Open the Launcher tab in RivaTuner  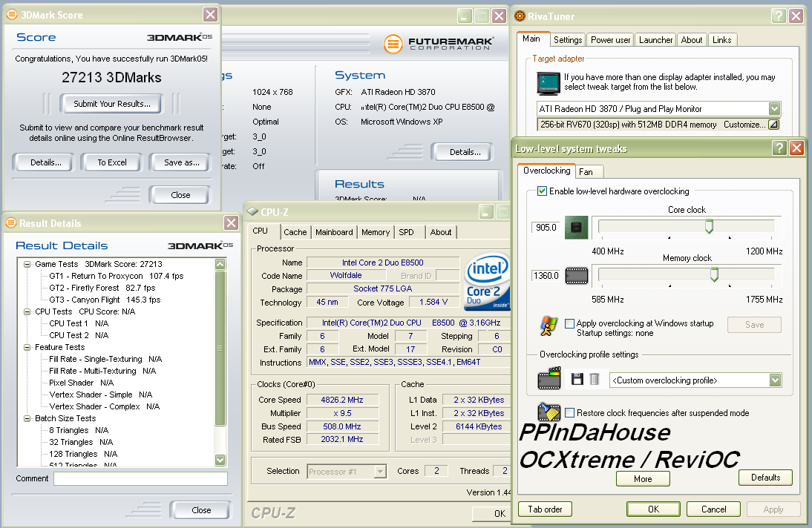655,40
